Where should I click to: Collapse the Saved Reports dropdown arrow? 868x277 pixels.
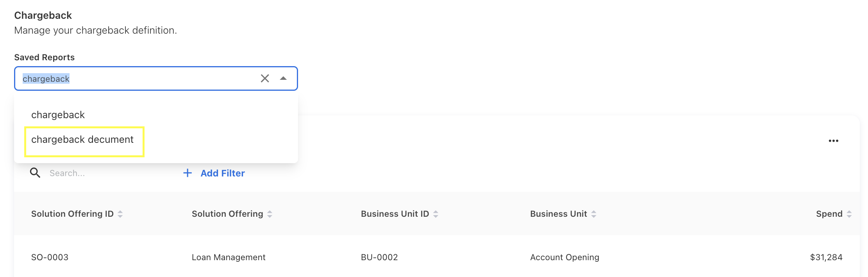[x=283, y=79]
